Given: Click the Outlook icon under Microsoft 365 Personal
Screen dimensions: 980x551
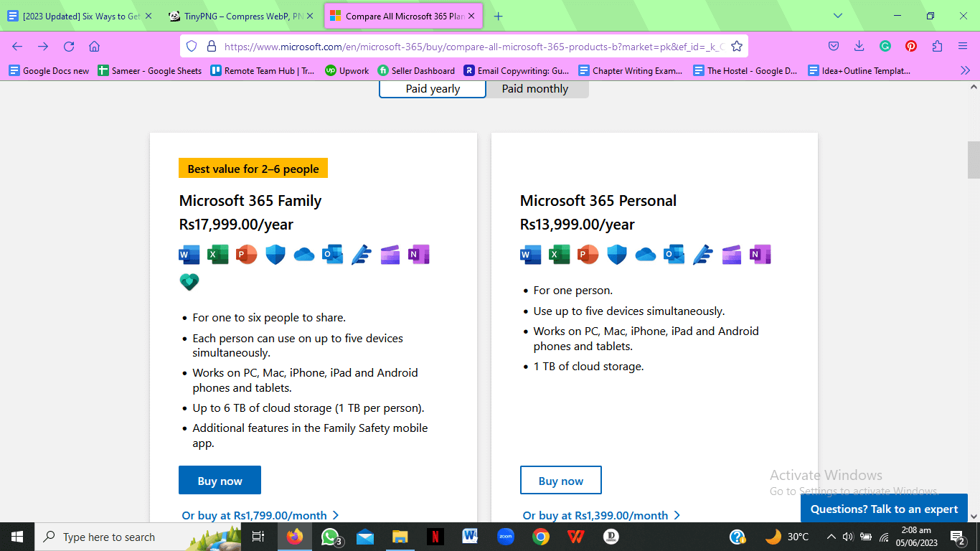Looking at the screenshot, I should (674, 255).
